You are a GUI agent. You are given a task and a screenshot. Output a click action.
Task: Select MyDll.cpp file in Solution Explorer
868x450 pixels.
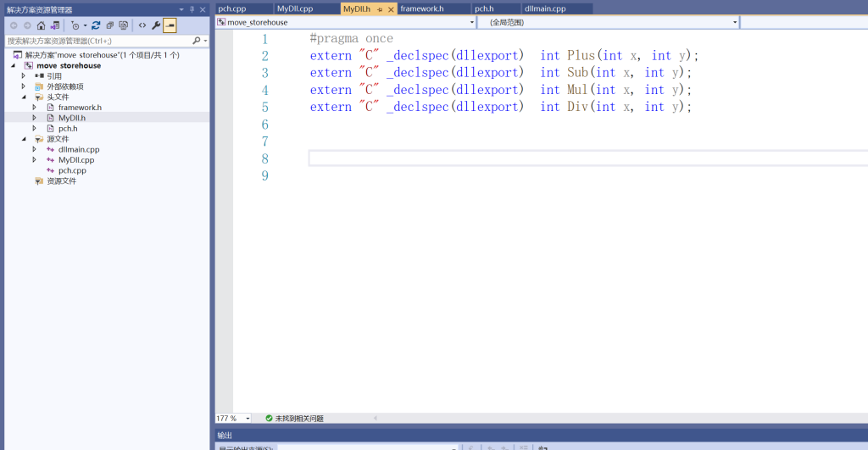pos(76,159)
